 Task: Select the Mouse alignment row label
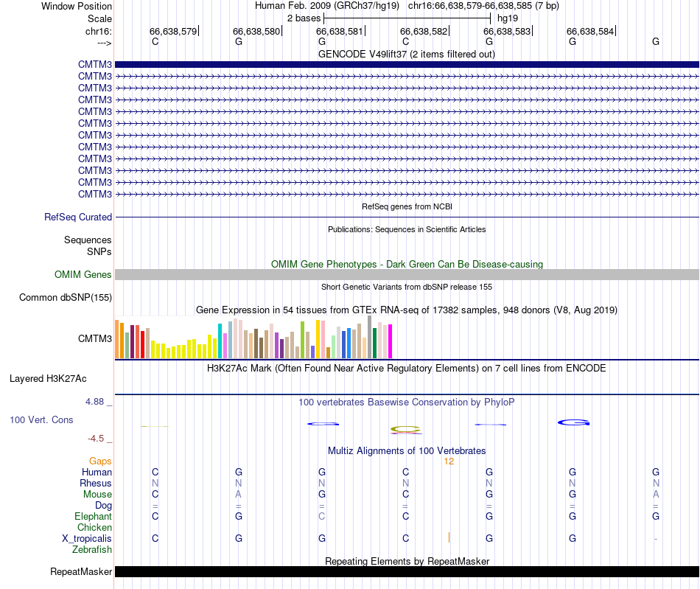point(97,495)
